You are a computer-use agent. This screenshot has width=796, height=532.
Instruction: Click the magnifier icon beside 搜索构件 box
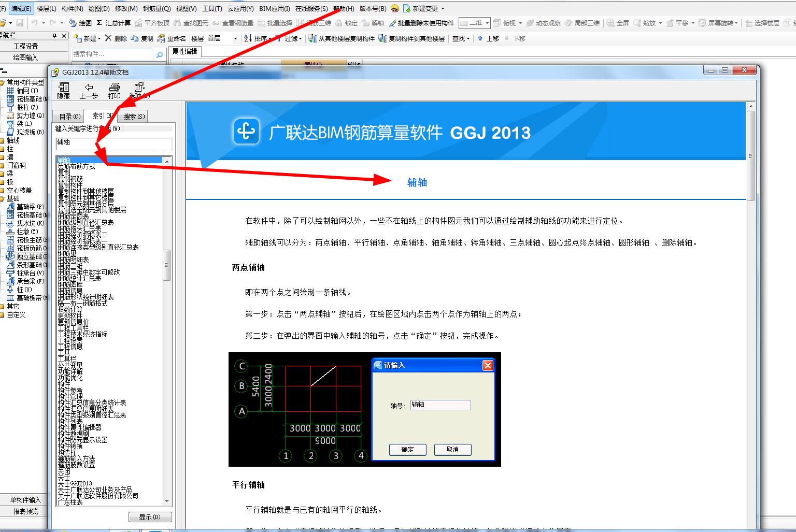[160, 54]
